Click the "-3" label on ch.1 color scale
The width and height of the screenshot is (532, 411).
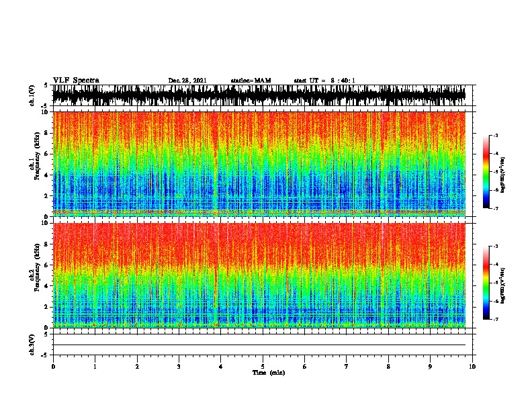pos(496,135)
